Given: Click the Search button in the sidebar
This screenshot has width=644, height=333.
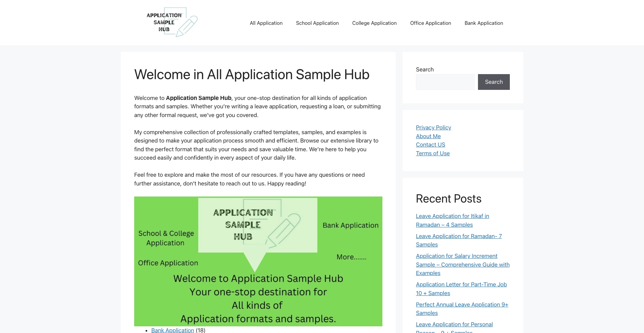Looking at the screenshot, I should click(493, 82).
